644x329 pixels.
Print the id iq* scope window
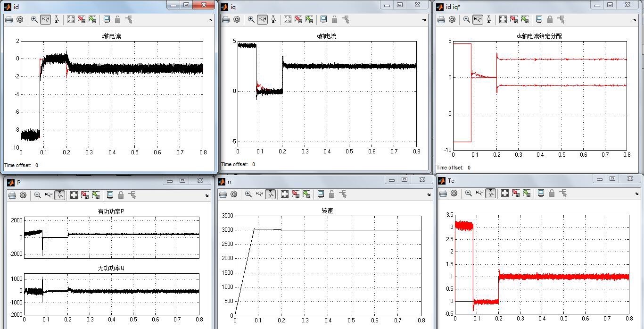pos(441,19)
